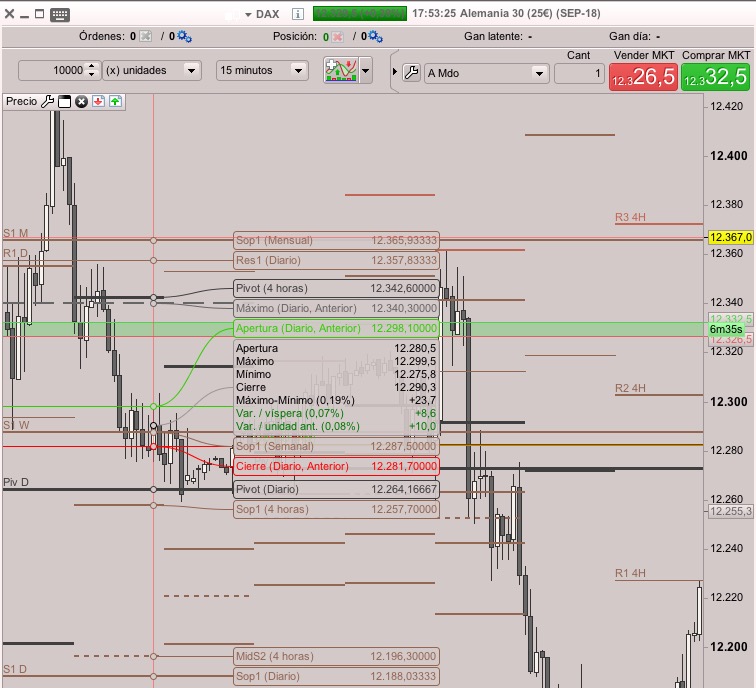Click the S1 D chart label
756x688 pixels.
click(x=15, y=669)
